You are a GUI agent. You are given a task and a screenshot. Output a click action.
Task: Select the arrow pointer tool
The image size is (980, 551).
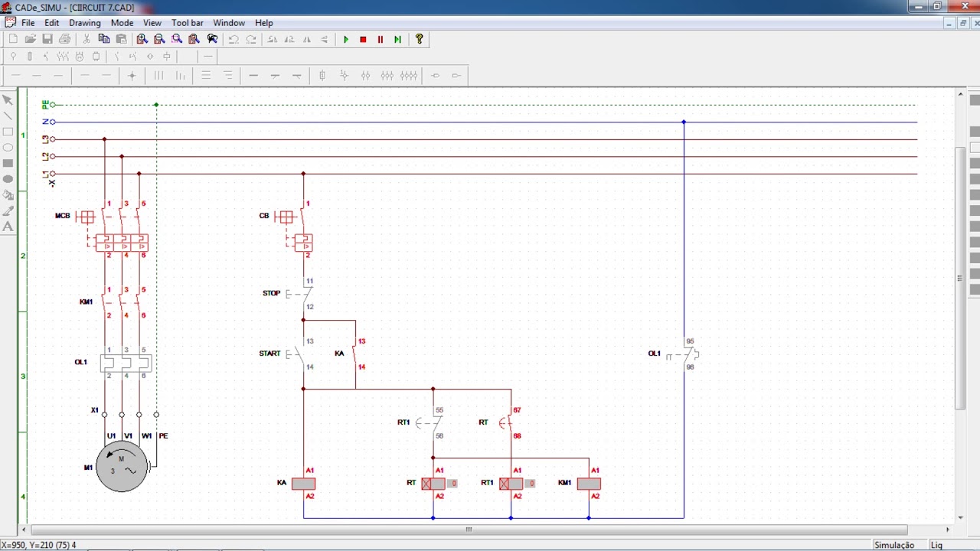8,100
